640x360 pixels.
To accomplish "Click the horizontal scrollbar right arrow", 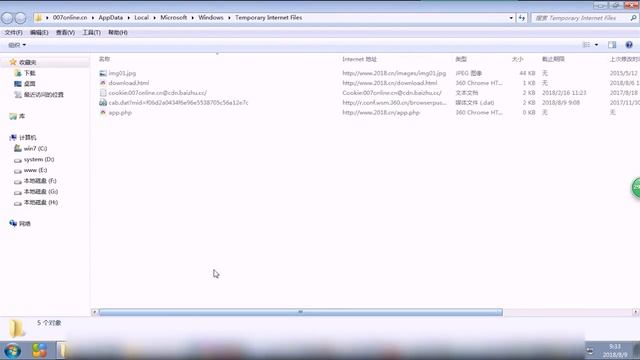I will click(x=636, y=312).
